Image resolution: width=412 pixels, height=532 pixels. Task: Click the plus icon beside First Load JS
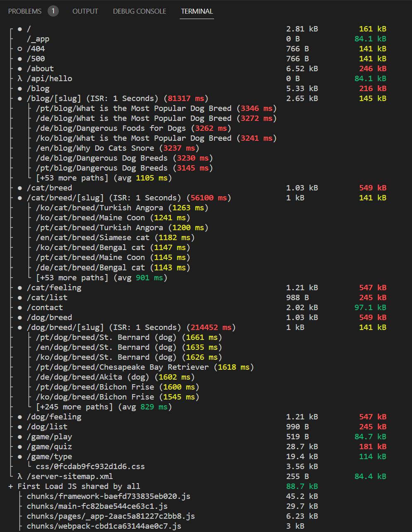(x=10, y=486)
